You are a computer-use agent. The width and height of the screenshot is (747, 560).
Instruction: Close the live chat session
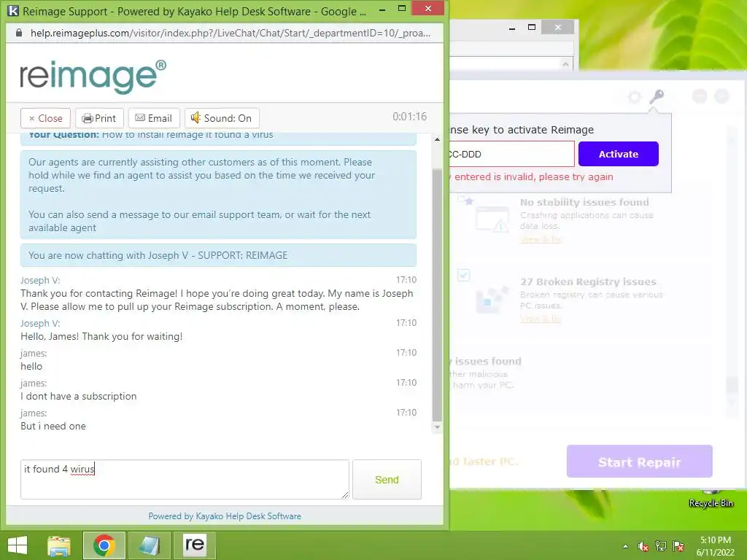pyautogui.click(x=45, y=118)
